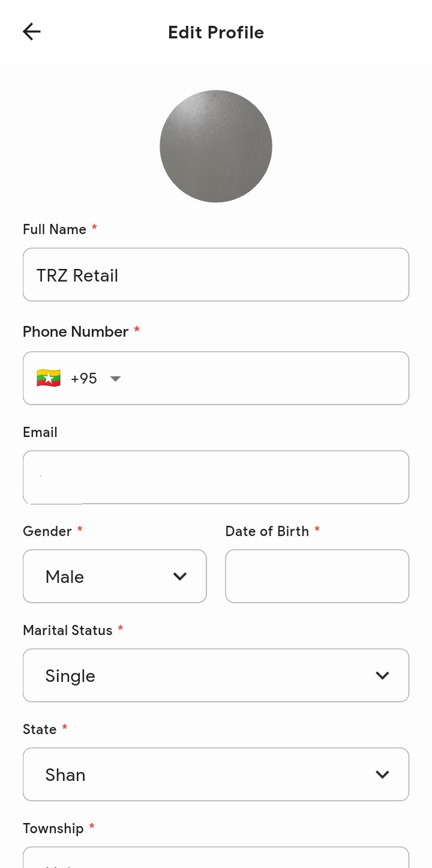This screenshot has width=432, height=868.
Task: Expand the Marital Status dropdown showing Single
Action: pyautogui.click(x=215, y=675)
